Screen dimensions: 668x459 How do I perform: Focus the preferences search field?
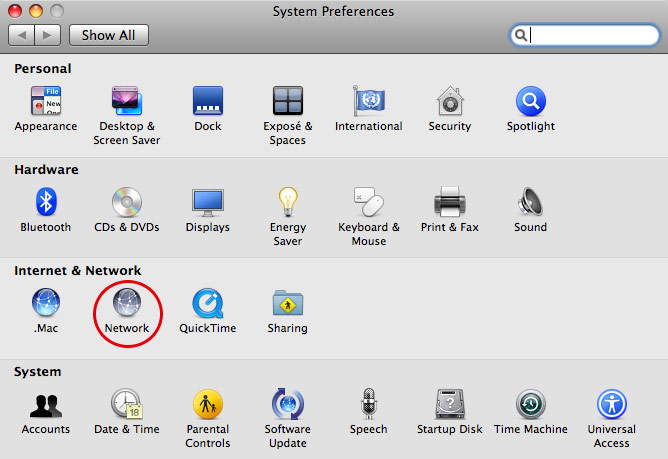coord(584,35)
